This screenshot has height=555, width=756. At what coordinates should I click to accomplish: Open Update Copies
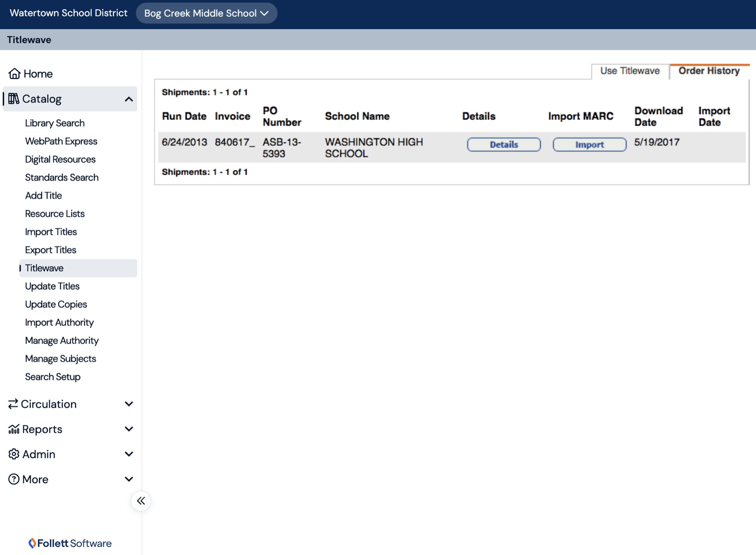coord(56,304)
